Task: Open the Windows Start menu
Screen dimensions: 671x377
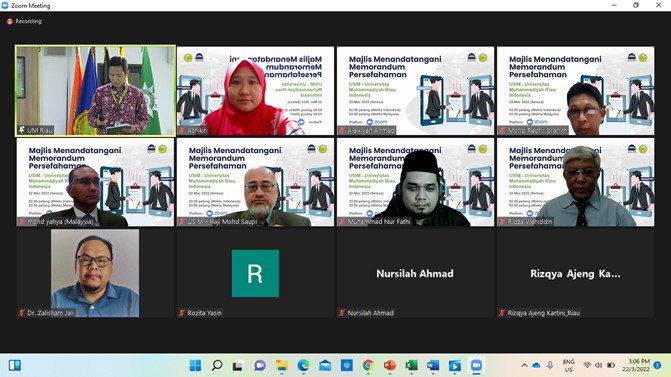Action: coord(196,365)
